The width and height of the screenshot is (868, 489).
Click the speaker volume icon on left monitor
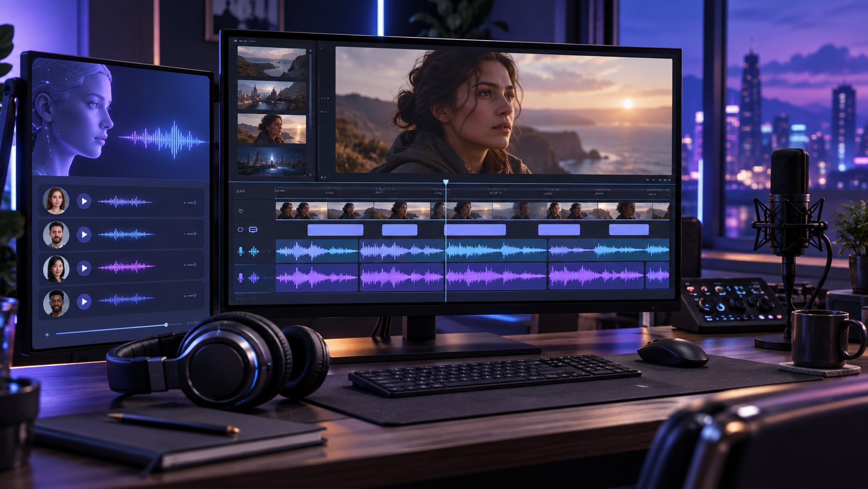tap(47, 335)
